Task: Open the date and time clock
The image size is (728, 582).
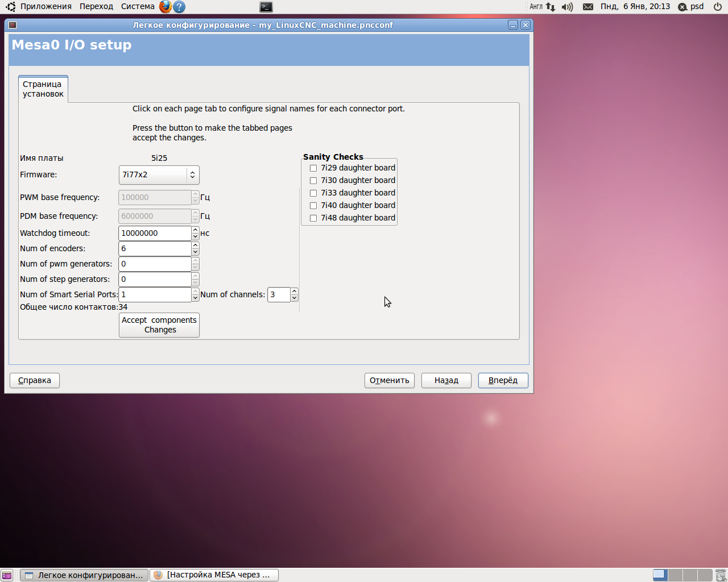Action: pos(635,7)
